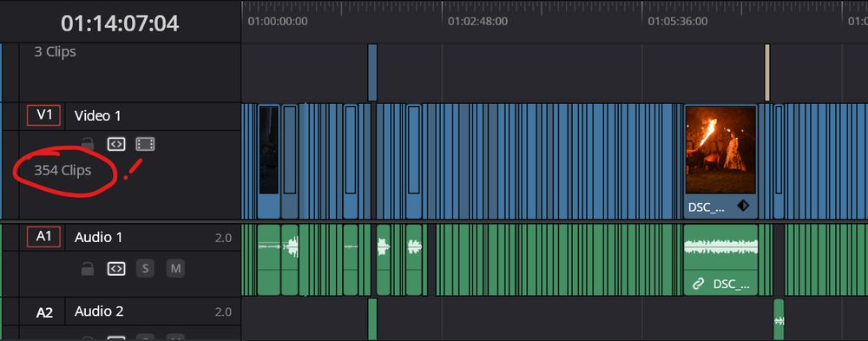The height and width of the screenshot is (341, 868).
Task: Toggle auto track selector on Audio 1
Action: point(116,269)
